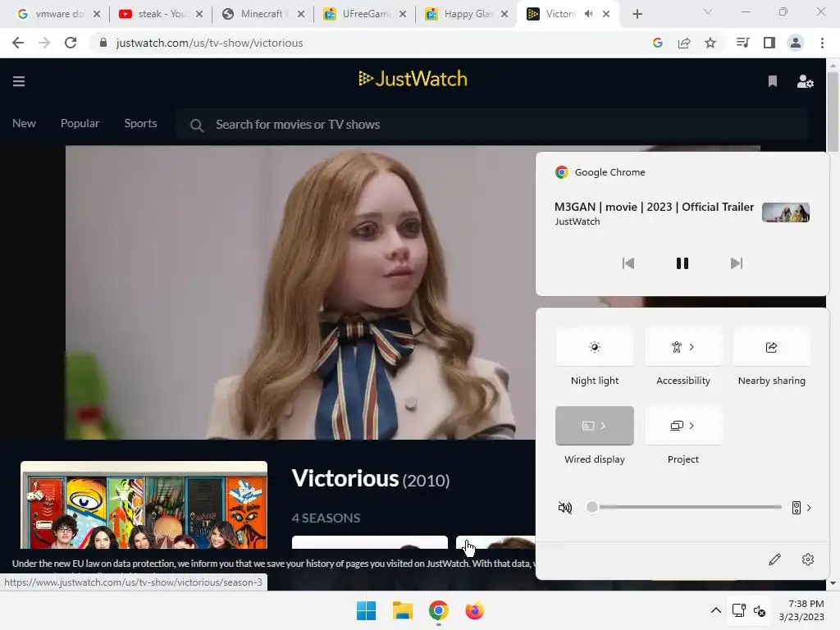Click the search magnifier icon
840x630 pixels.
pyautogui.click(x=197, y=126)
